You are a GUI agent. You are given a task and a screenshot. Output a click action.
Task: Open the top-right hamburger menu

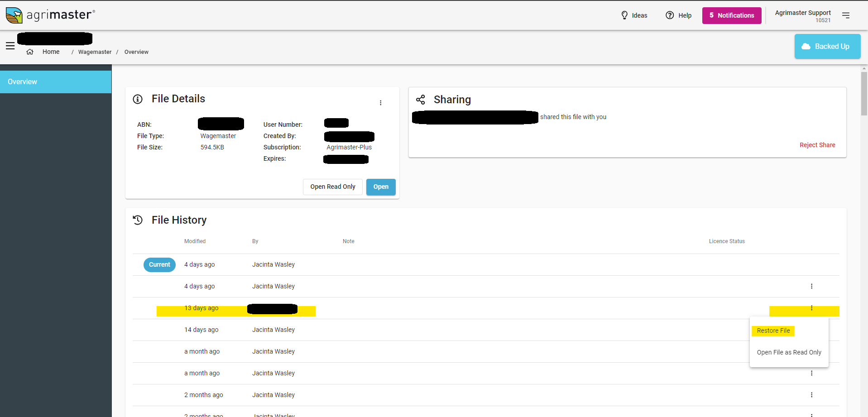click(x=846, y=15)
